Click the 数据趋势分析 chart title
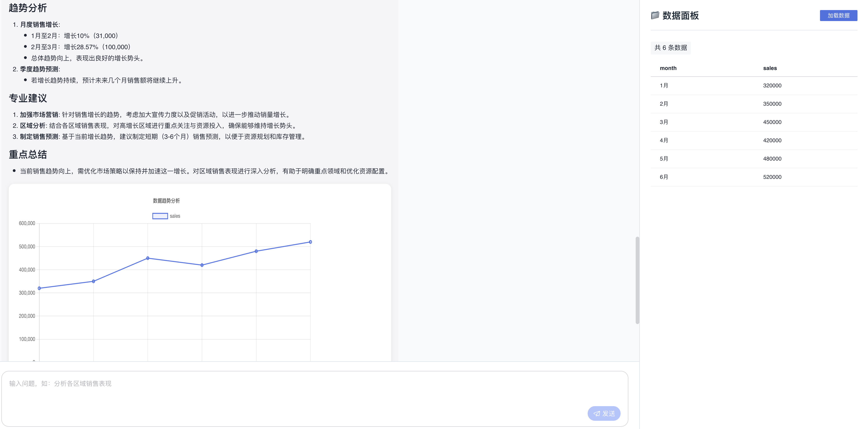The image size is (868, 429). [x=166, y=201]
